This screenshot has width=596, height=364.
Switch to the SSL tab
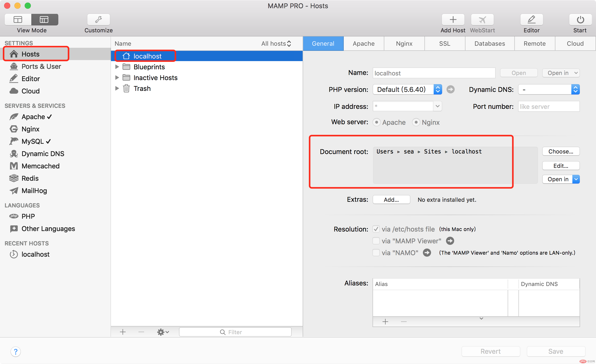(x=445, y=44)
